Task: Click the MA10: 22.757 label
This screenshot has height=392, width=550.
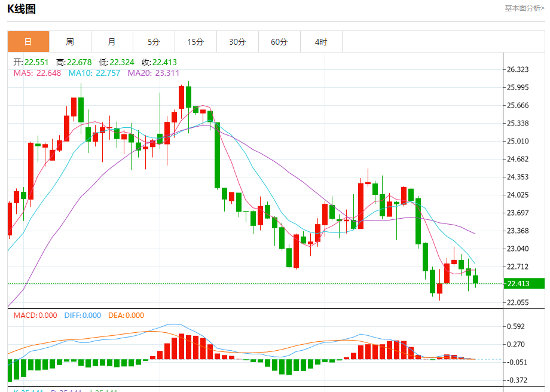Action: coord(94,73)
